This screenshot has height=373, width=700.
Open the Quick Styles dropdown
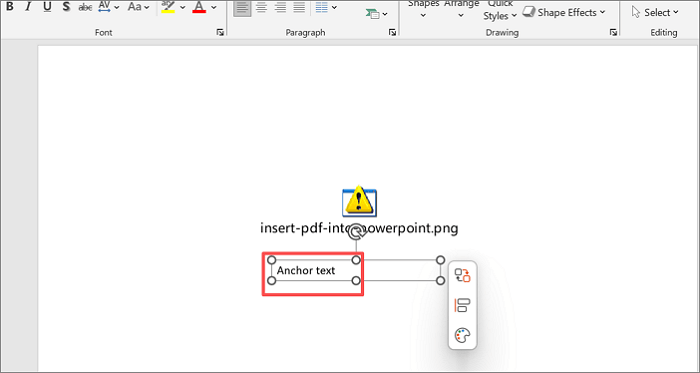click(x=500, y=11)
